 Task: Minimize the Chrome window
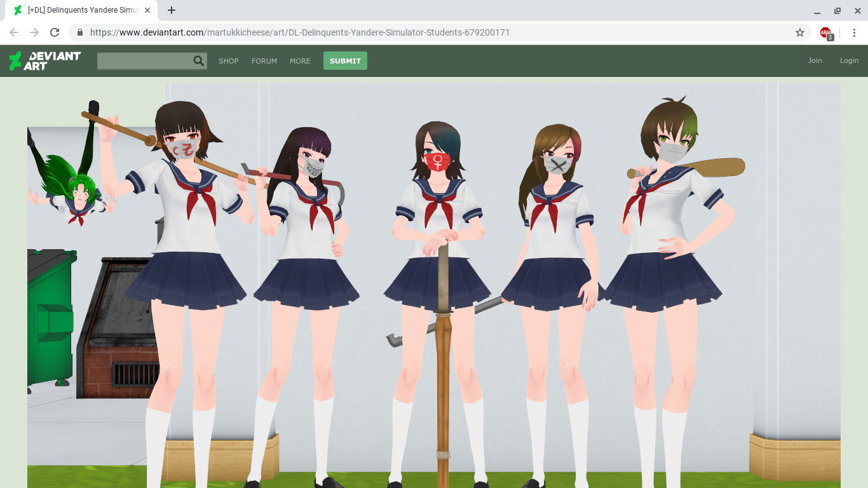pyautogui.click(x=817, y=11)
